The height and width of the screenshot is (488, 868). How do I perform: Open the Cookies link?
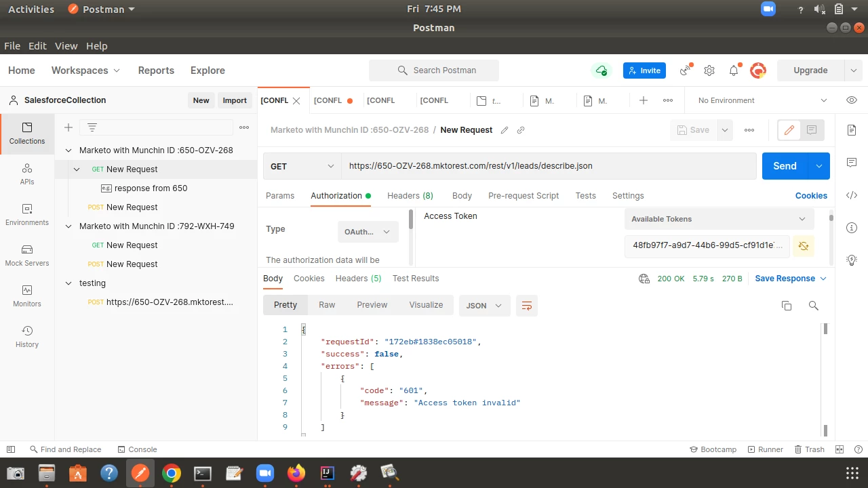pyautogui.click(x=811, y=196)
